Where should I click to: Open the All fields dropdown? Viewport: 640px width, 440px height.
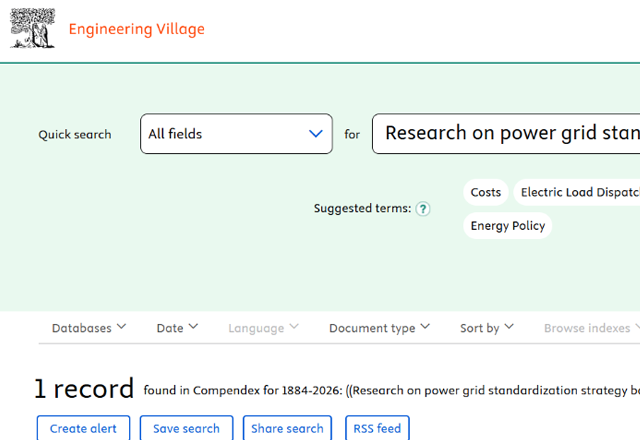pos(236,134)
